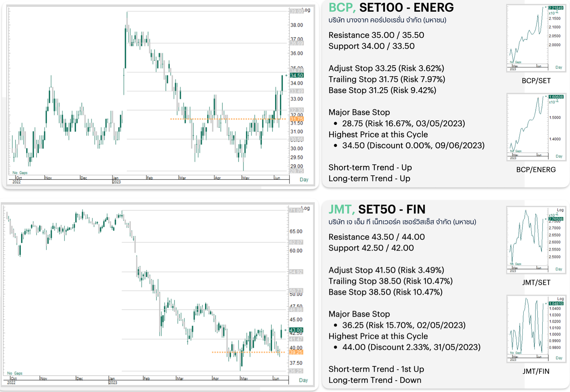Open the BCP/SET relative strength mini chart
The height and width of the screenshot is (392, 570).
(x=536, y=38)
